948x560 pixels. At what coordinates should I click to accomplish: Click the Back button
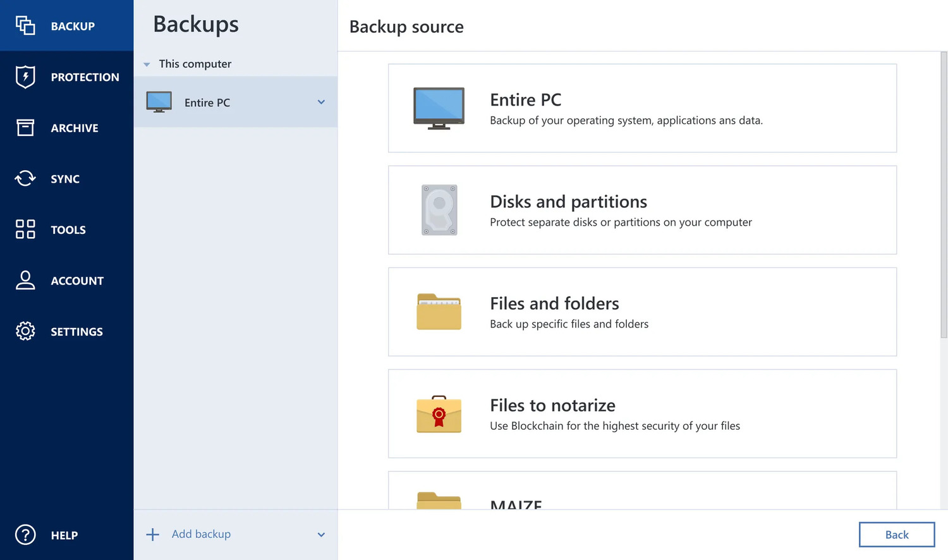pos(896,534)
